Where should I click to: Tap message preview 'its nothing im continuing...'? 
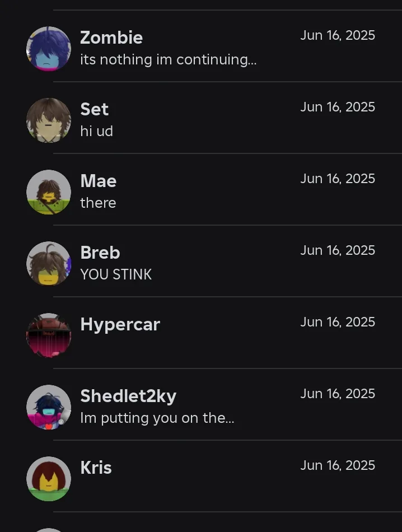pyautogui.click(x=169, y=60)
